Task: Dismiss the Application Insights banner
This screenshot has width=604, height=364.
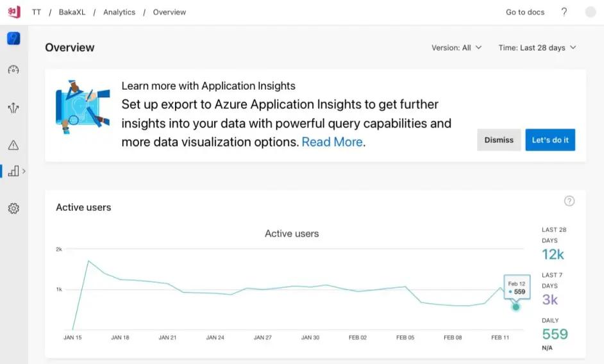Action: (499, 140)
